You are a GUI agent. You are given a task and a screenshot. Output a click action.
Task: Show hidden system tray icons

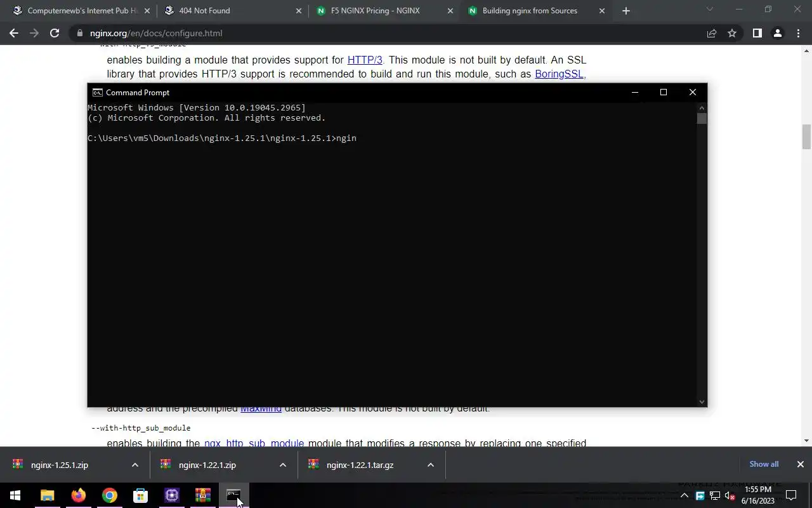pyautogui.click(x=684, y=495)
